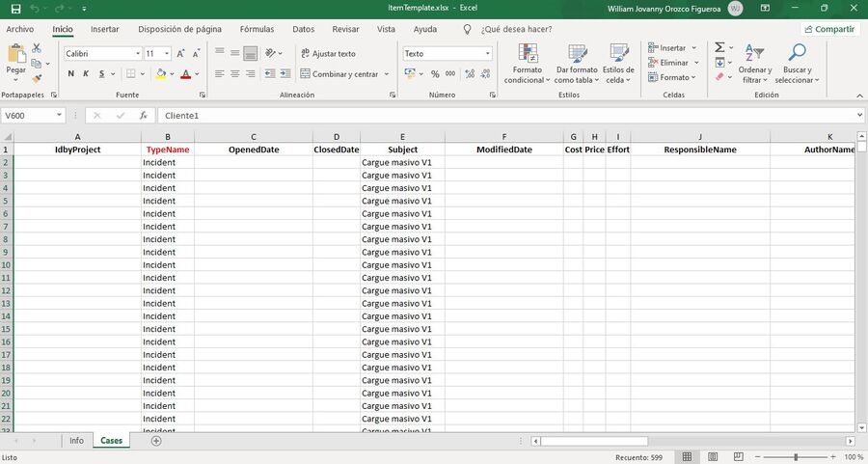This screenshot has height=464, width=868.
Task: Toggle bold formatting (N)
Action: point(71,74)
